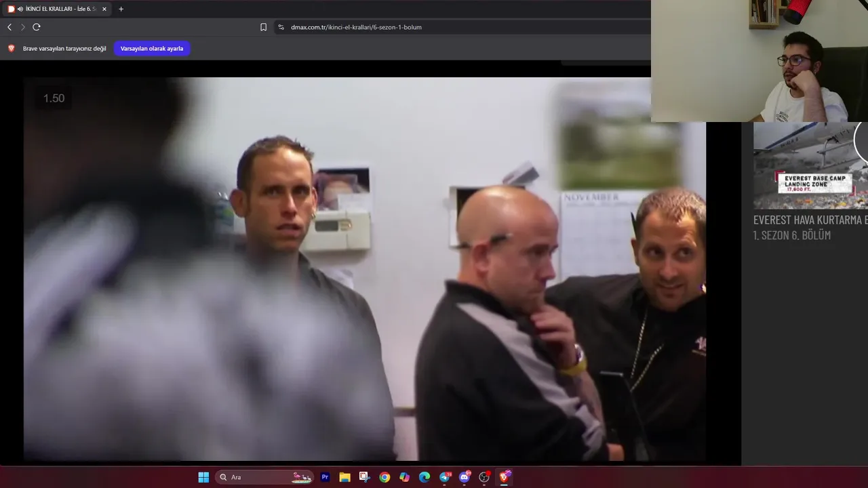This screenshot has height=488, width=868.
Task: Open the Snipping Tool taskbar icon
Action: tap(364, 477)
